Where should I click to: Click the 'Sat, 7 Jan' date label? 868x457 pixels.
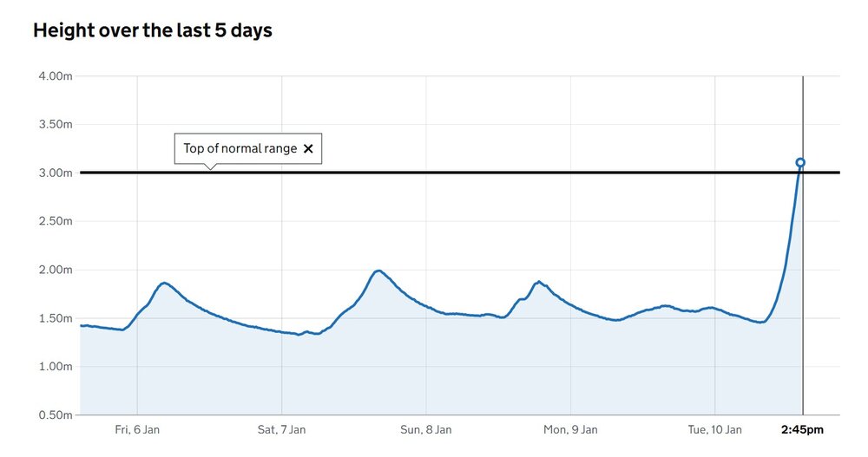pyautogui.click(x=282, y=429)
